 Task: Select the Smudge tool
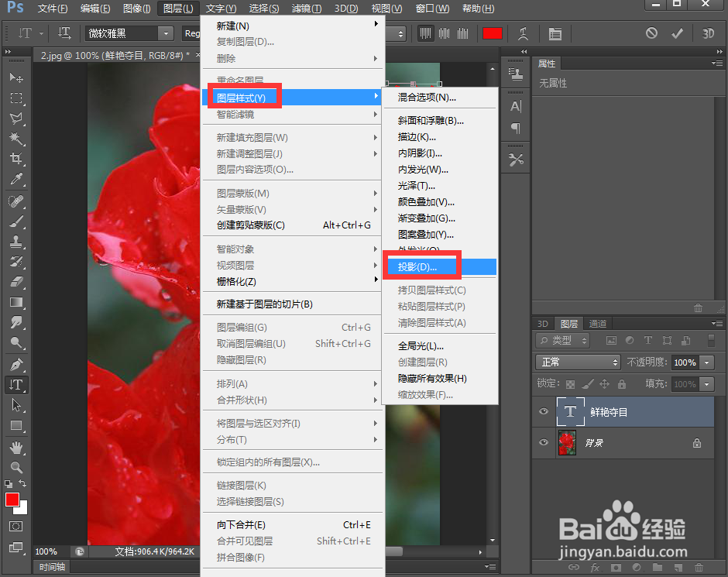pyautogui.click(x=16, y=322)
